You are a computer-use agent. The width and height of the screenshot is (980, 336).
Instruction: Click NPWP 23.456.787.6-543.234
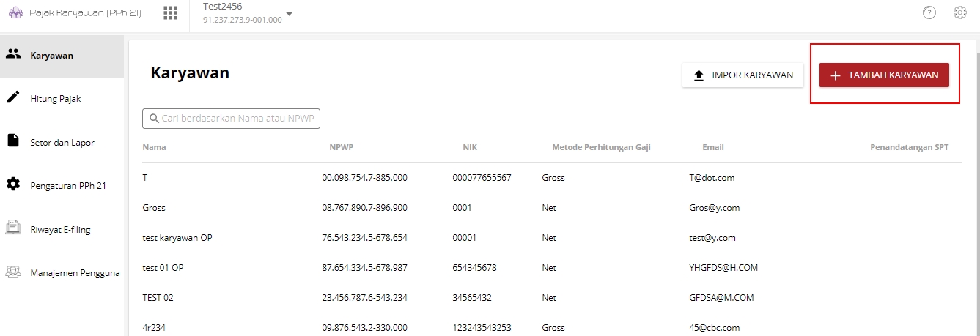click(x=364, y=298)
